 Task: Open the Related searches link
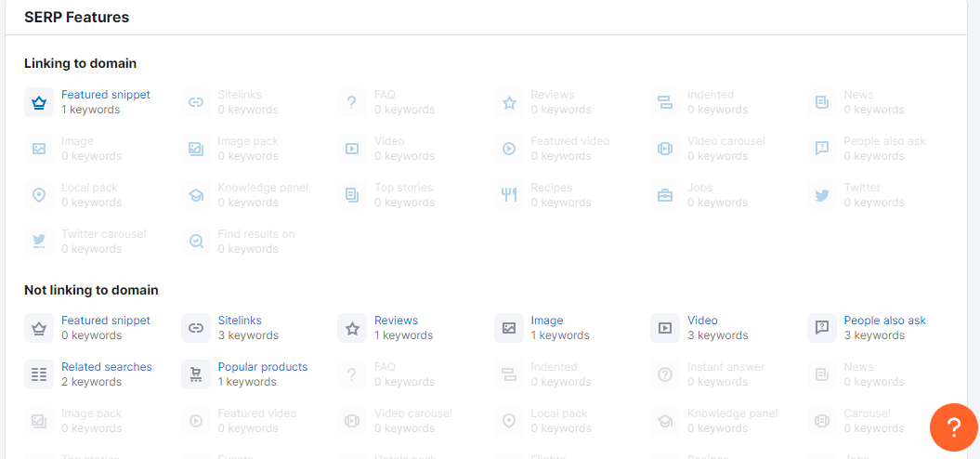106,367
